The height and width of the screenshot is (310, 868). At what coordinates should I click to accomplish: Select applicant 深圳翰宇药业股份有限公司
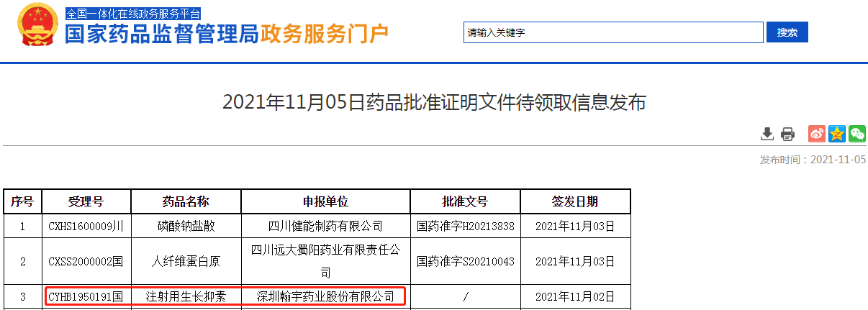pos(325,296)
